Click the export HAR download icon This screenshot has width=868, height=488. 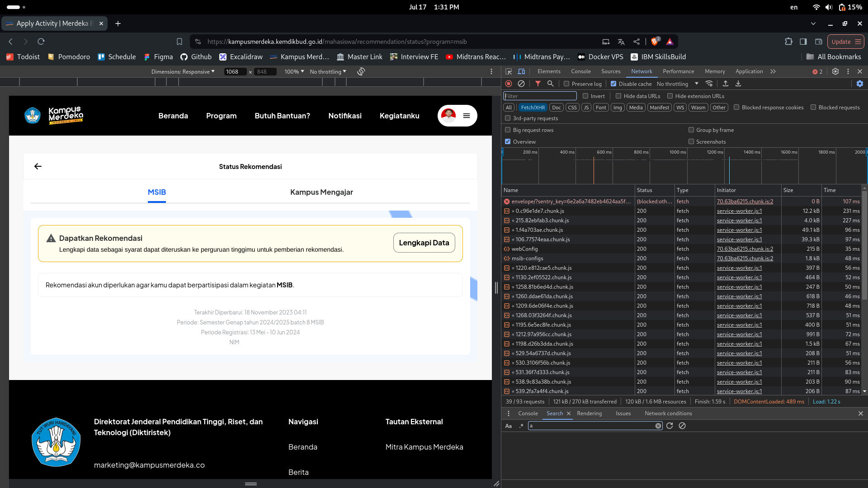coord(738,84)
